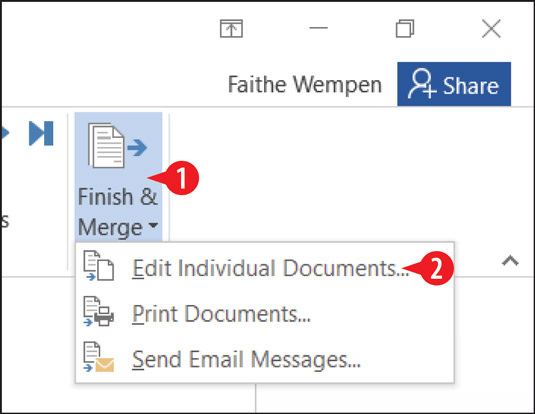Click the Send Email Messages envelope icon

click(99, 357)
